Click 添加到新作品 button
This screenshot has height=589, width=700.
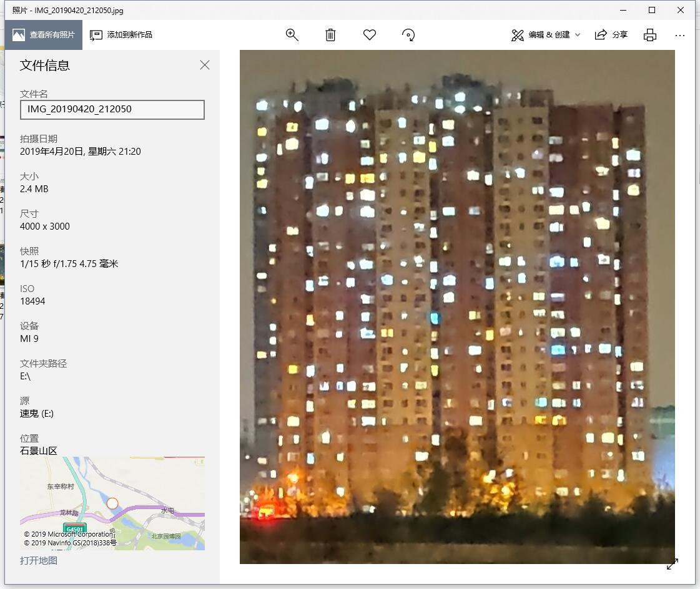tap(121, 35)
